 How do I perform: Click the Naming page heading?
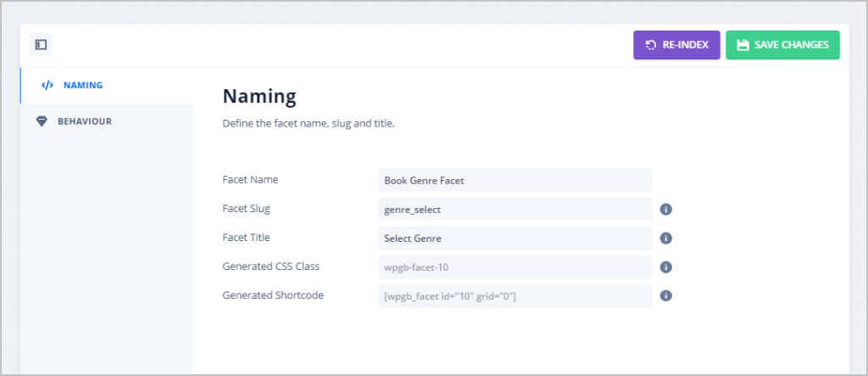coord(259,97)
